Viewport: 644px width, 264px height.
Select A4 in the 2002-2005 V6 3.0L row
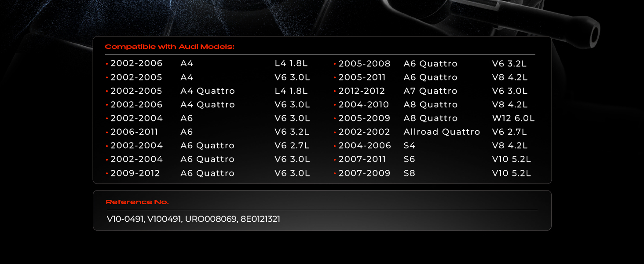(187, 77)
